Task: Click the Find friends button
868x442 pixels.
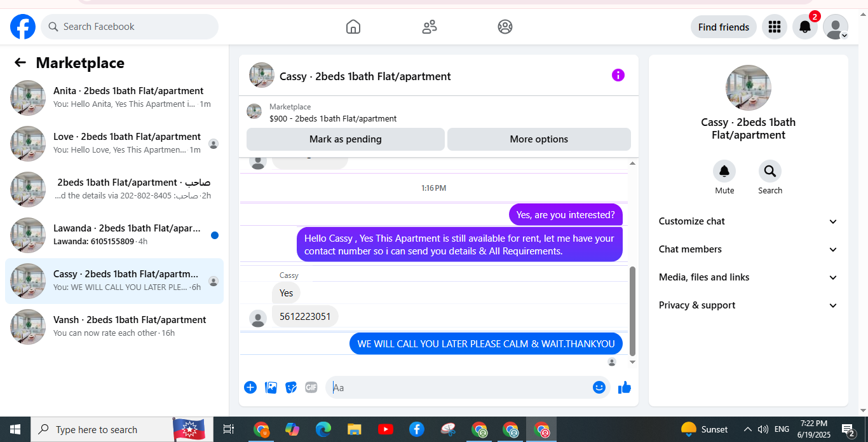Action: coord(724,27)
